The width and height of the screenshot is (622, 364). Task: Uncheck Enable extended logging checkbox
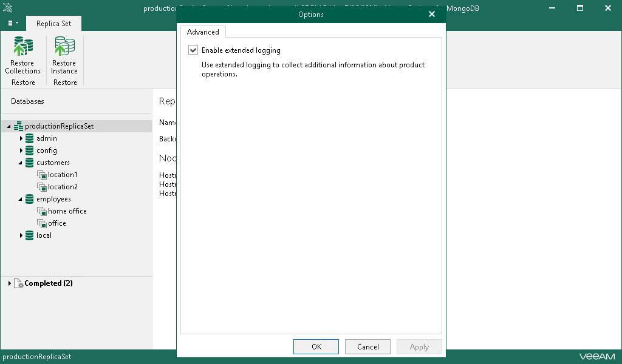point(193,50)
